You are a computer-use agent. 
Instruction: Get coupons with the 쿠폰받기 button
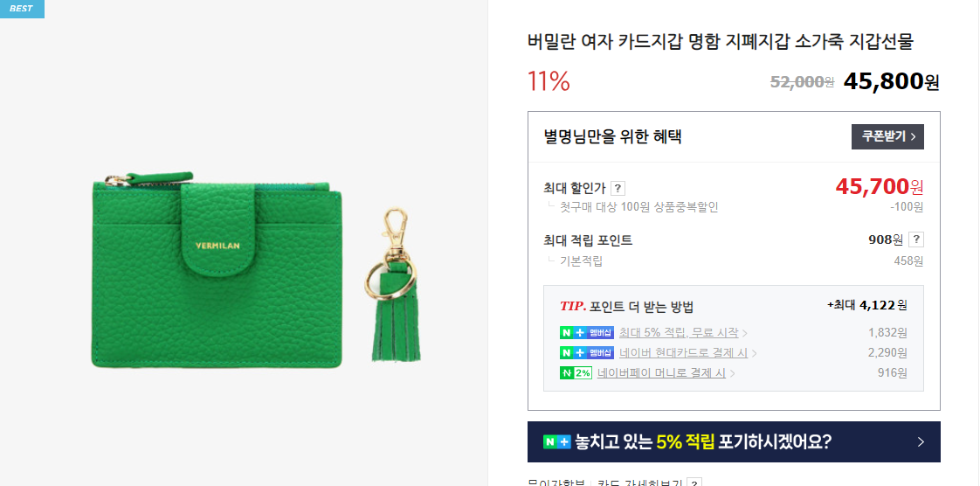tap(887, 137)
